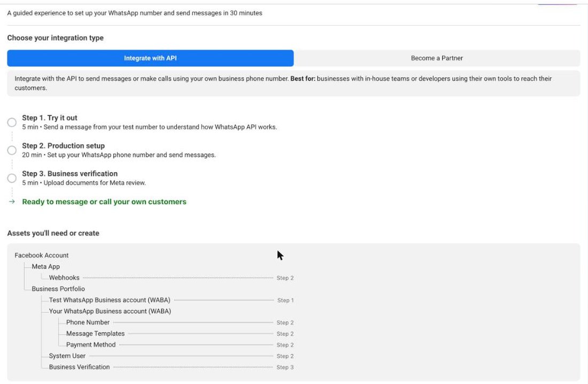Click Payment Method in the assets tree
The image size is (588, 384).
coord(91,344)
